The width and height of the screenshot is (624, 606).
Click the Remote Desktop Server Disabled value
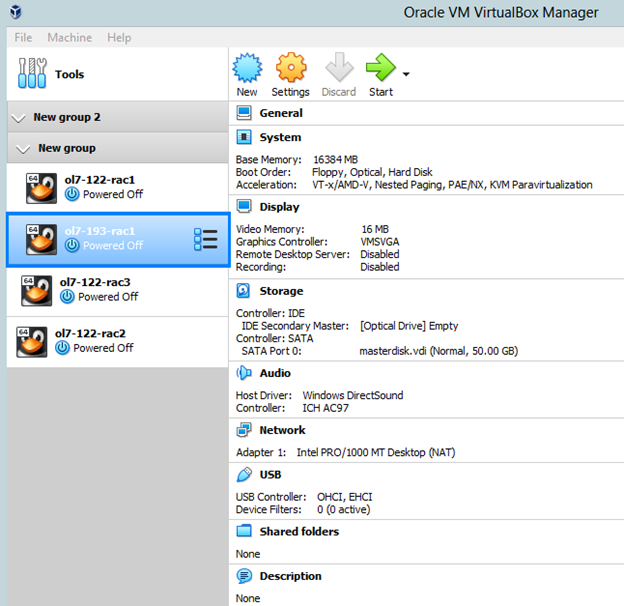(380, 254)
